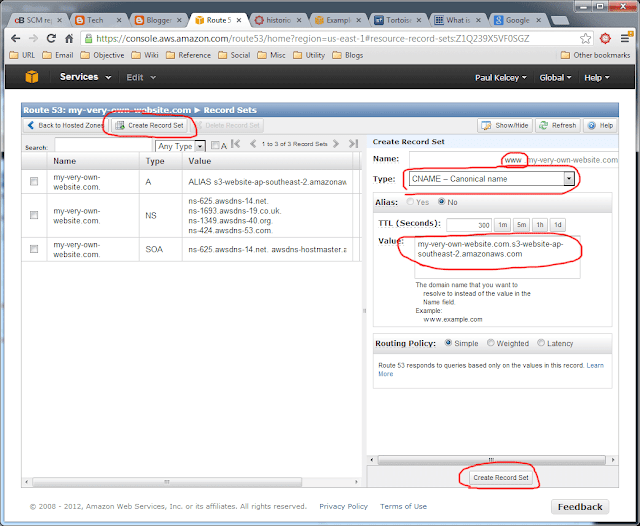
Task: Switch to the Tortoise browser tab
Action: [398, 20]
